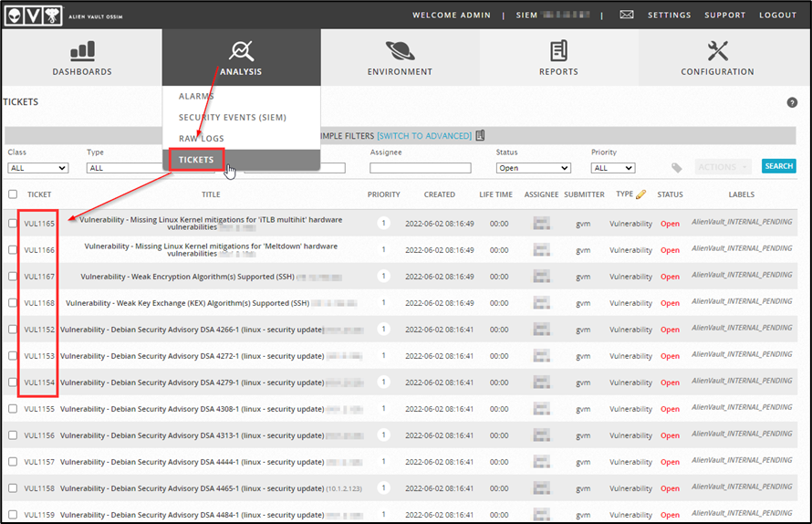Open the Status filter dropdown

click(x=534, y=168)
